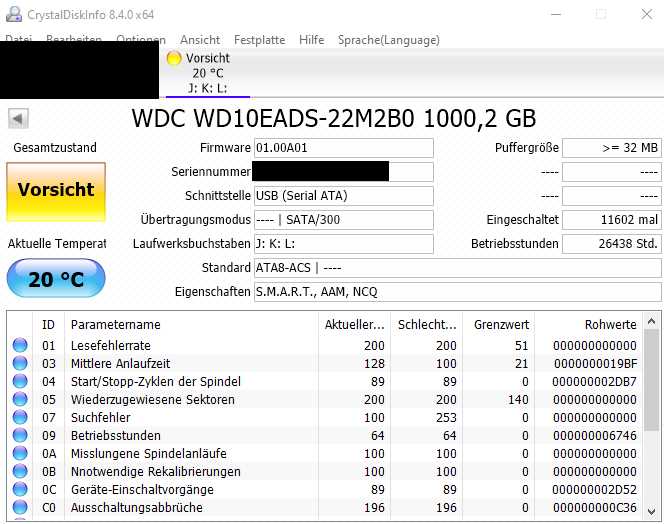Click the status orb of Ausschaltungsabbrüche
664x524 pixels.
point(20,507)
